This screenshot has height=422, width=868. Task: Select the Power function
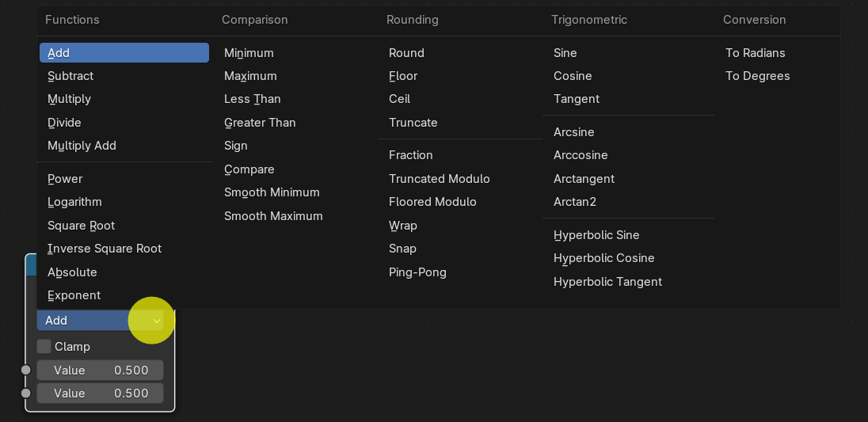(x=65, y=179)
